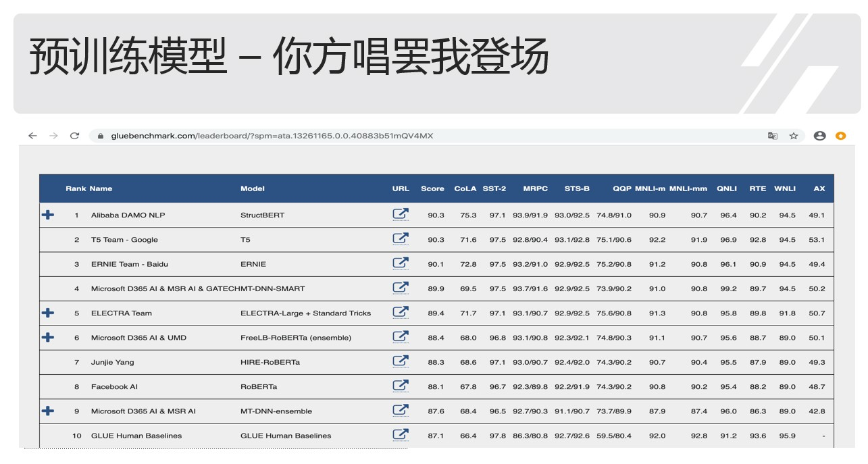Click GLUE Human Baselines score 87.1
The height and width of the screenshot is (464, 868).
click(x=436, y=436)
